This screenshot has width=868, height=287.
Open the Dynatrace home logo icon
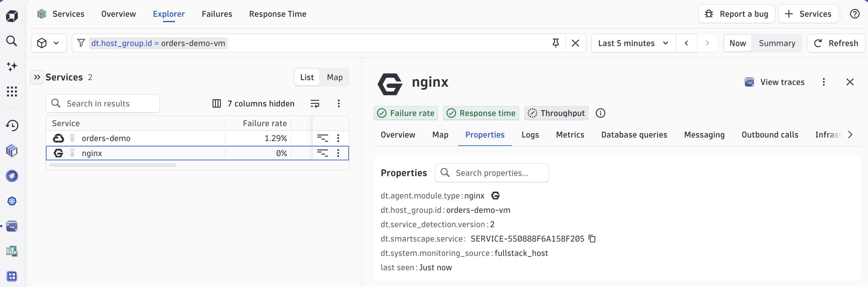[x=12, y=16]
